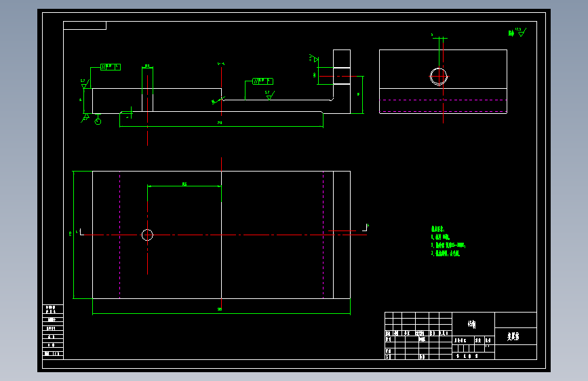
Task: Select the roughness symbol beside the small upper block
Action: (x=314, y=58)
